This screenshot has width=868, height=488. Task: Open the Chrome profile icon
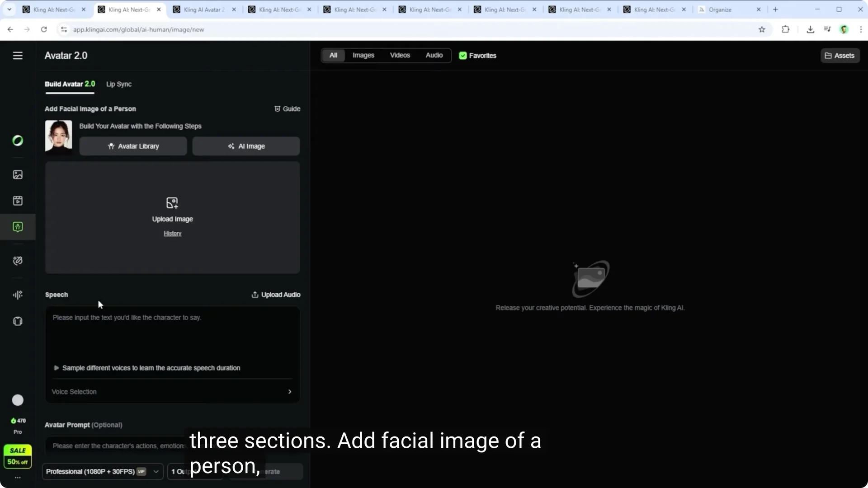(x=844, y=29)
